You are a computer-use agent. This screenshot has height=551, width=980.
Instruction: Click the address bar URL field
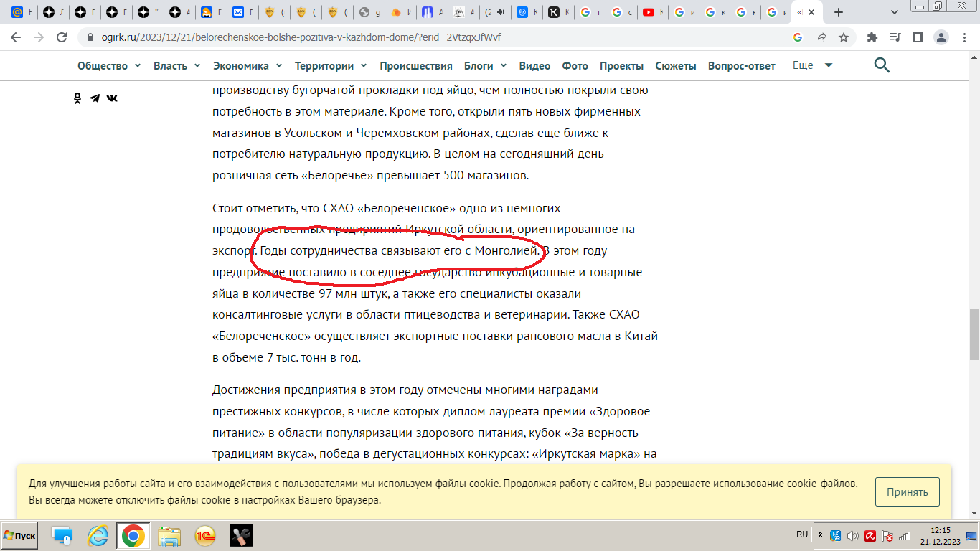[430, 37]
